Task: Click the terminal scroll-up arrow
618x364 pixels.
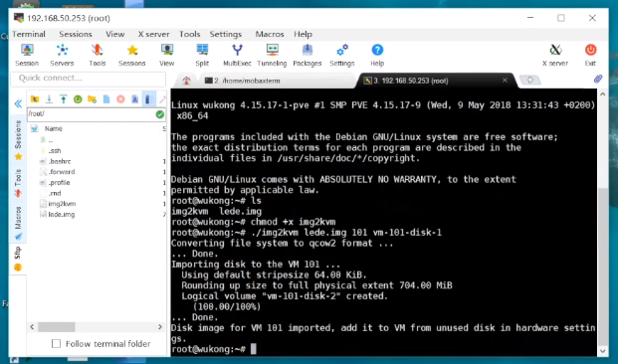Action: (602, 94)
